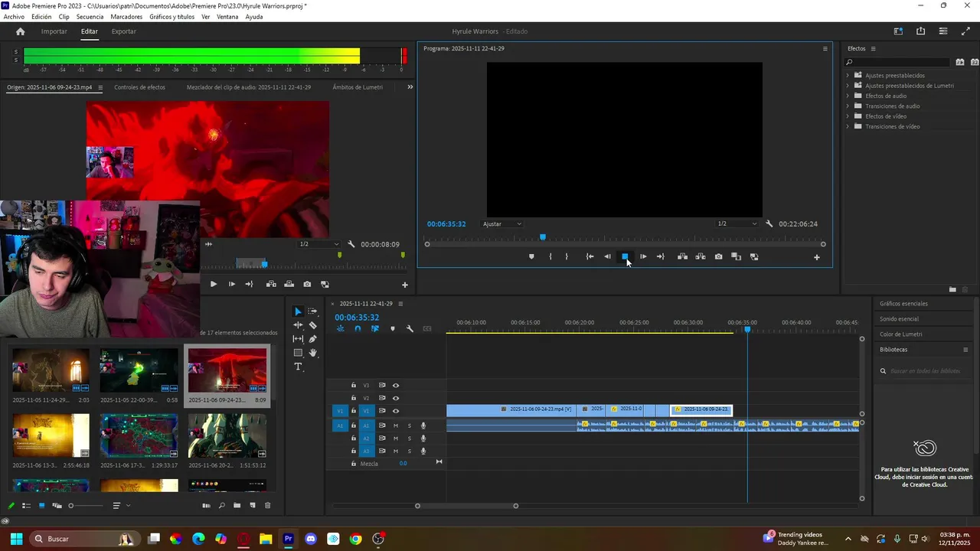Create a new bin folder in project panel

tap(237, 506)
